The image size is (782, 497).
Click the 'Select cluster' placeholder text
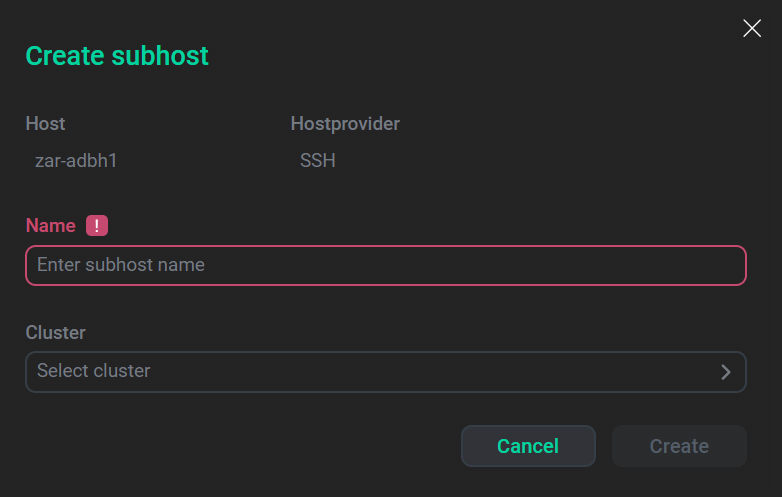tap(94, 371)
